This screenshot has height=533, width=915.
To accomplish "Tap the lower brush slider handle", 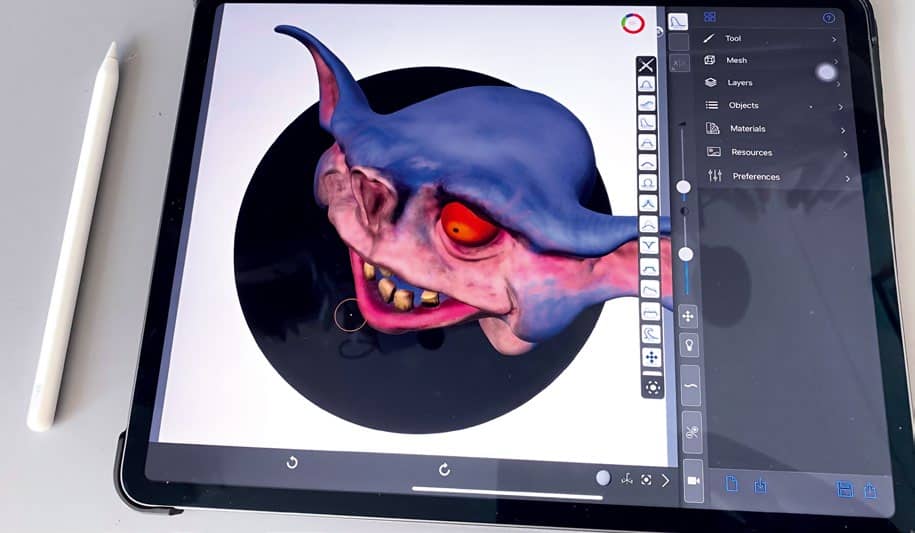I will 686,254.
